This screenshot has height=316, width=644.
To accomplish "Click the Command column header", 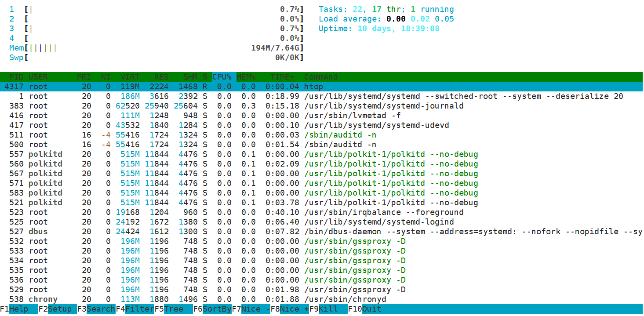I will point(321,77).
